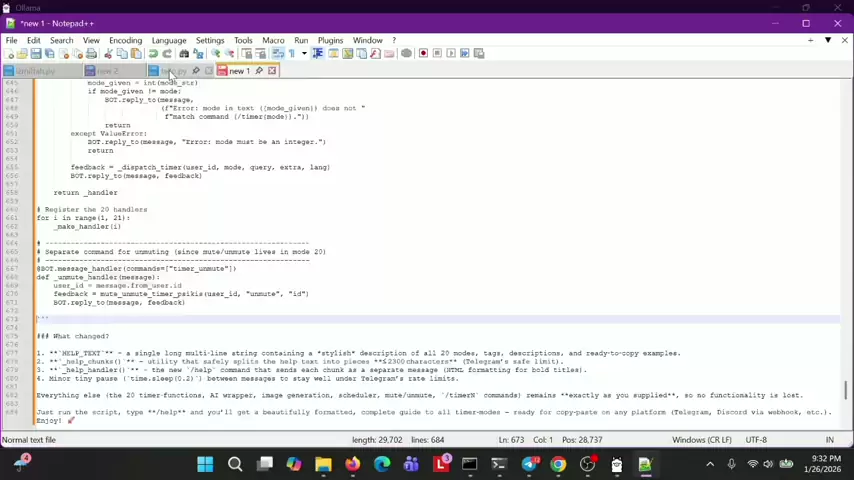
Task: Open the Plugins menu
Action: tap(330, 40)
